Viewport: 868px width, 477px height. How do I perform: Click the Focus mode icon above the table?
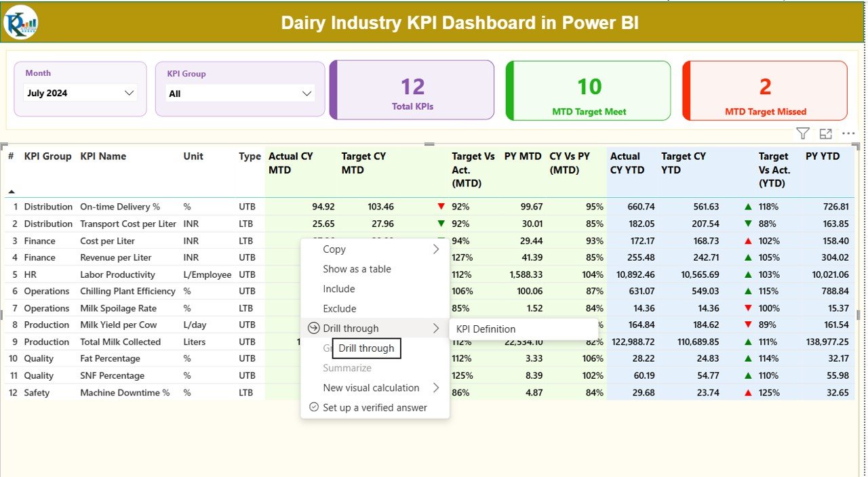[x=825, y=134]
